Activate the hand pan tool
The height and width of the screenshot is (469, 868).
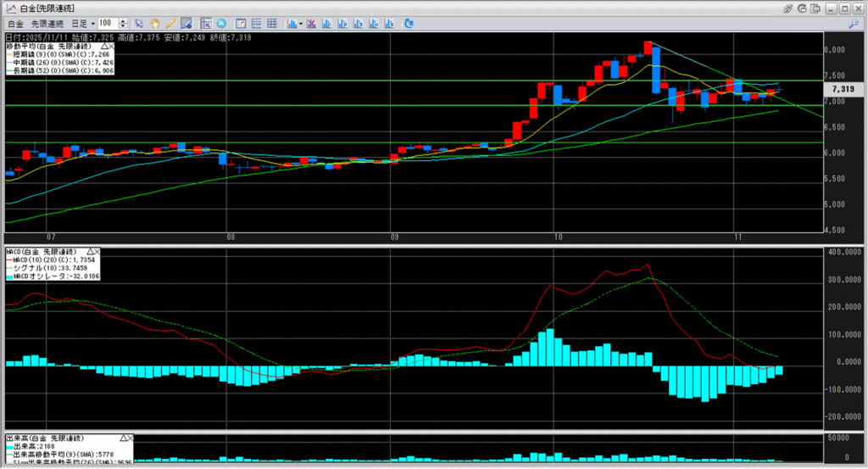(154, 23)
